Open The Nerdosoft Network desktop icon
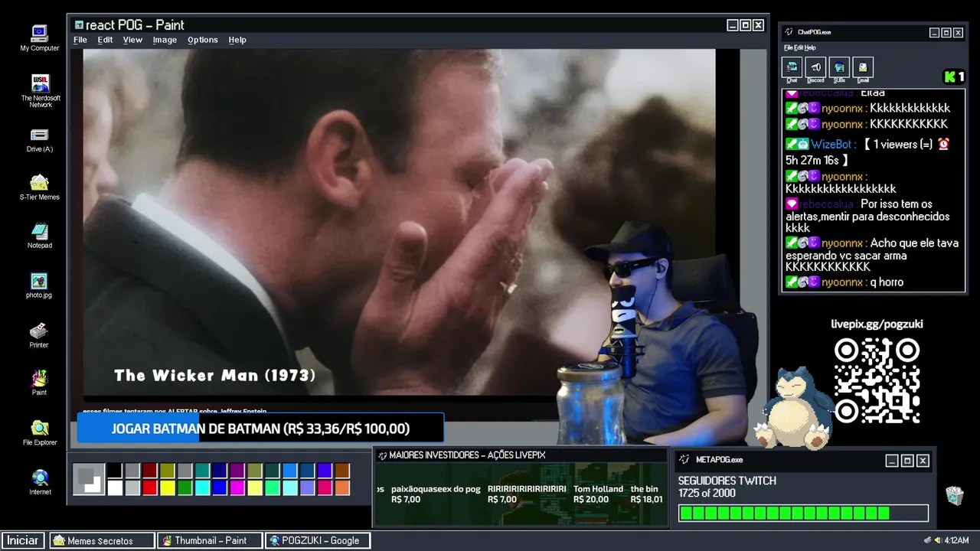This screenshot has width=980, height=551. coord(40,90)
